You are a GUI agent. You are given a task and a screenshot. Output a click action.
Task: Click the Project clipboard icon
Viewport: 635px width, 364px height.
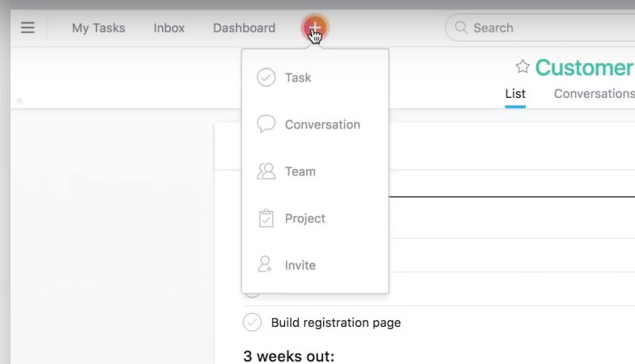tap(266, 218)
